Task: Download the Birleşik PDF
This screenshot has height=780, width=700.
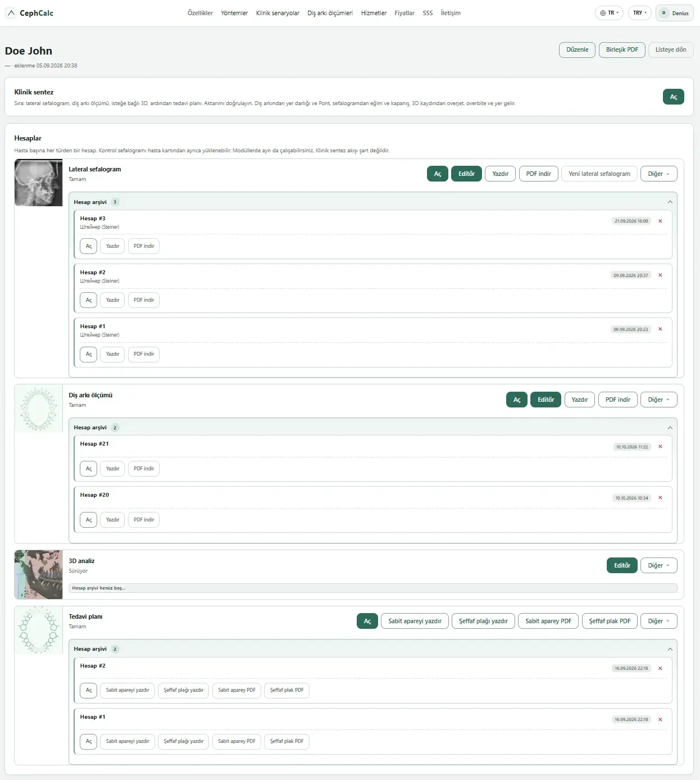Action: [622, 50]
